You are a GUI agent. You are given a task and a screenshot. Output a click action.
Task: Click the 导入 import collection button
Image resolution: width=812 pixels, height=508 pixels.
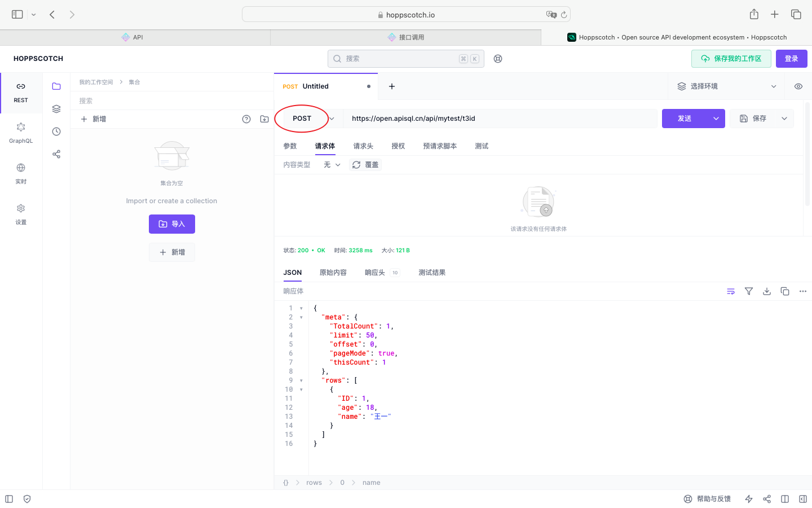click(172, 224)
